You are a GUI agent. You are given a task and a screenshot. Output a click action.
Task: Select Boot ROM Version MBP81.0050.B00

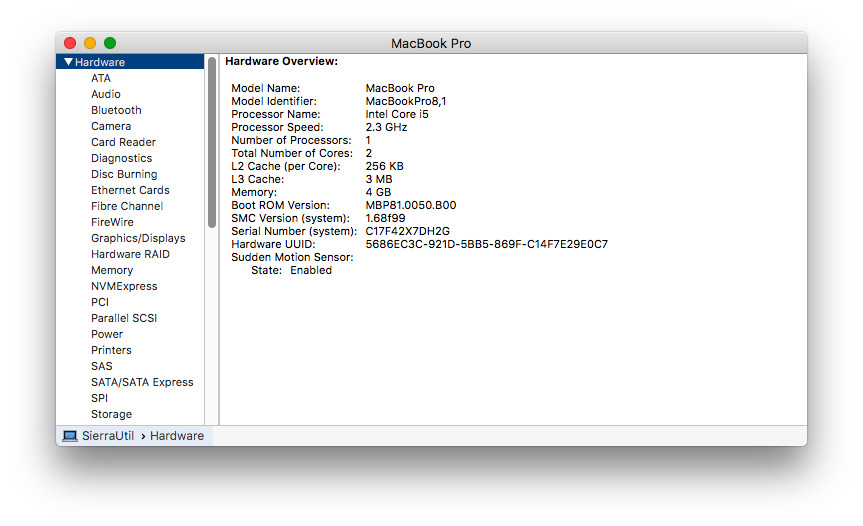click(411, 205)
